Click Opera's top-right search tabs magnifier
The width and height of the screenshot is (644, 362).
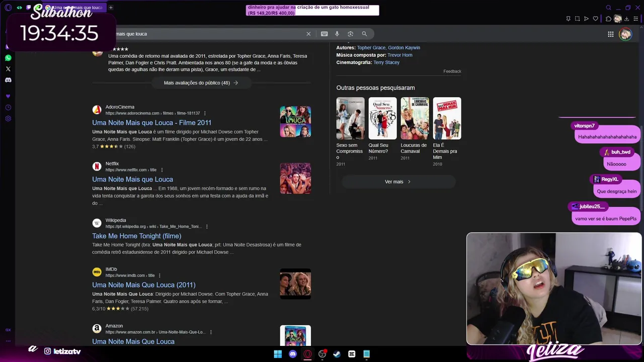[x=608, y=8]
